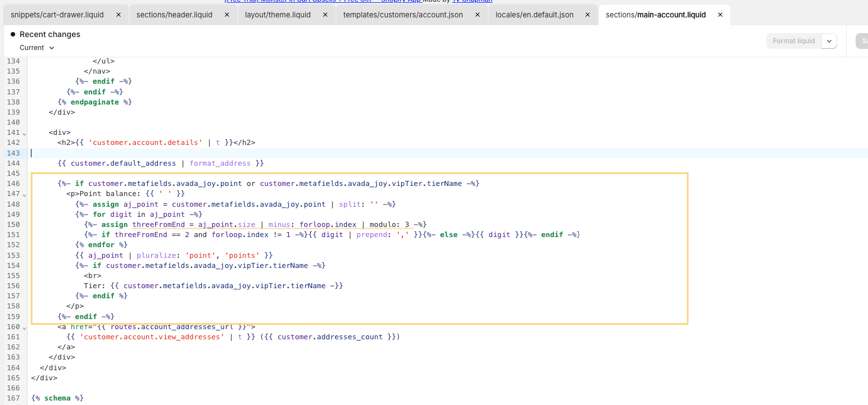Switch to layout/theme.liquid tab
This screenshot has width=868, height=405.
278,15
